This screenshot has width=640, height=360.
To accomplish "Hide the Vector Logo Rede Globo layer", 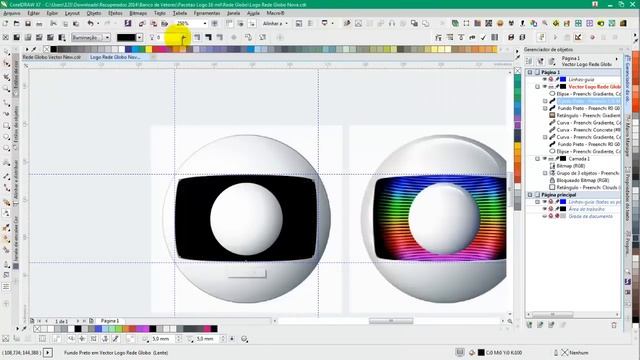I will tap(544, 87).
